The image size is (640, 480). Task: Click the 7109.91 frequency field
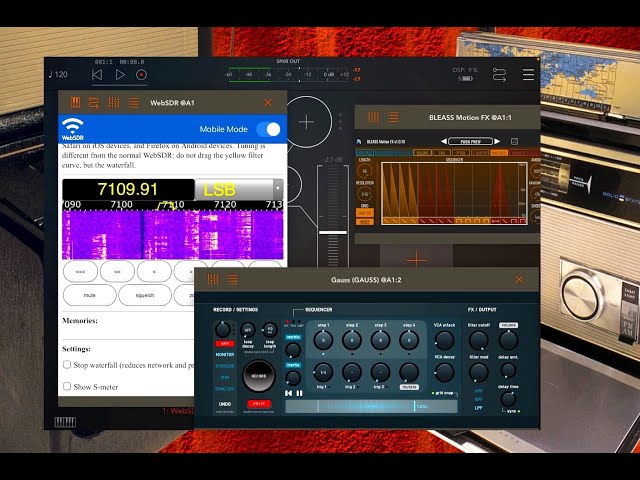[x=128, y=189]
